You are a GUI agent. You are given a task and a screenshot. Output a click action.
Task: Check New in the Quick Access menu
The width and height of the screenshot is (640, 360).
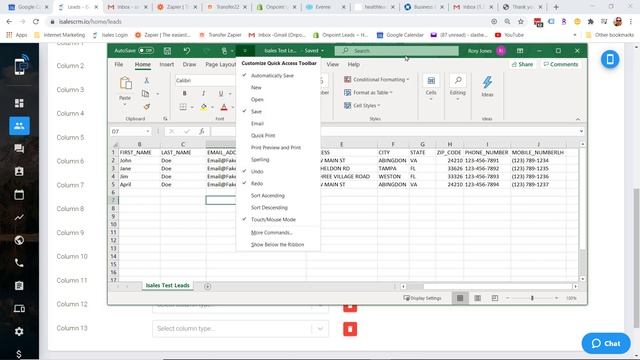pyautogui.click(x=256, y=87)
